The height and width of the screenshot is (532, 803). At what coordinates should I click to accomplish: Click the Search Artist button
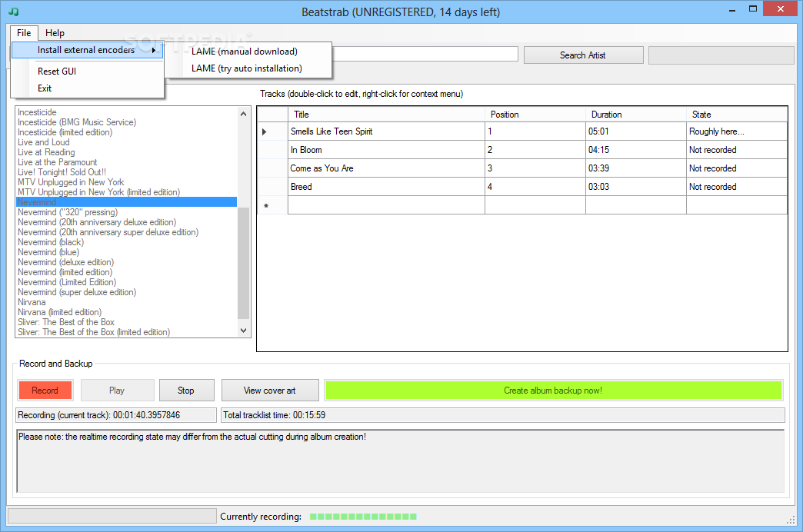(x=583, y=55)
